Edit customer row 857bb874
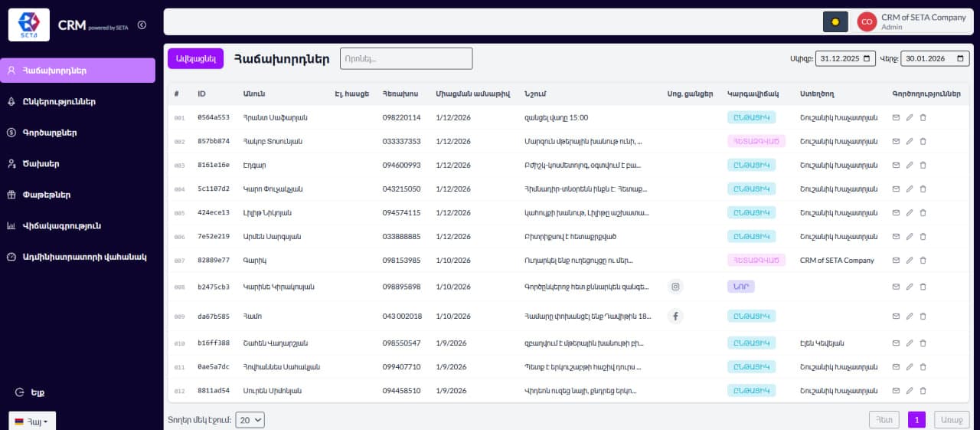 click(910, 141)
